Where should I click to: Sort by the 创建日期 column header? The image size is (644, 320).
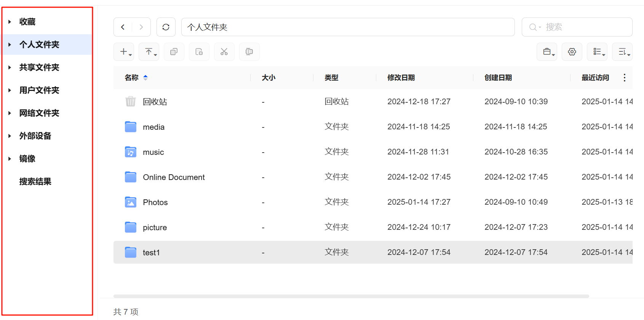coord(498,78)
